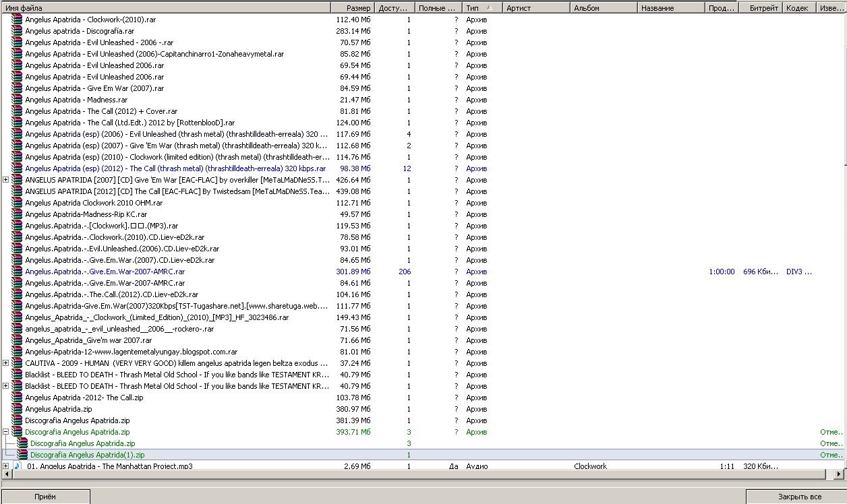Sort results by Битрейт column header

click(759, 8)
